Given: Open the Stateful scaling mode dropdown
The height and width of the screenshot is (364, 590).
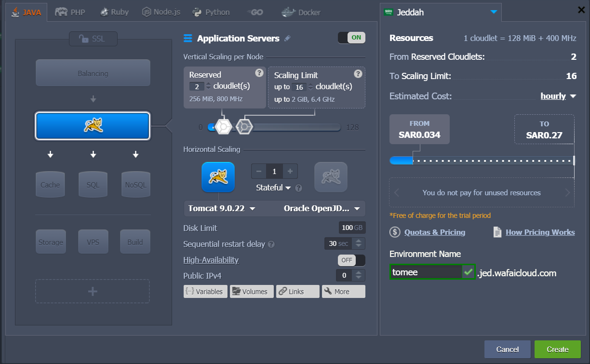Looking at the screenshot, I should [273, 188].
